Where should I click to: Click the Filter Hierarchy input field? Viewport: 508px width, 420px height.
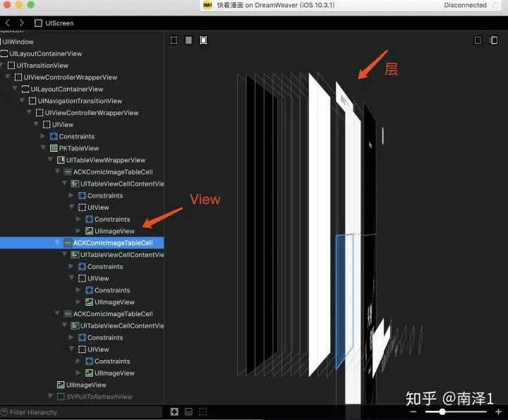81,412
